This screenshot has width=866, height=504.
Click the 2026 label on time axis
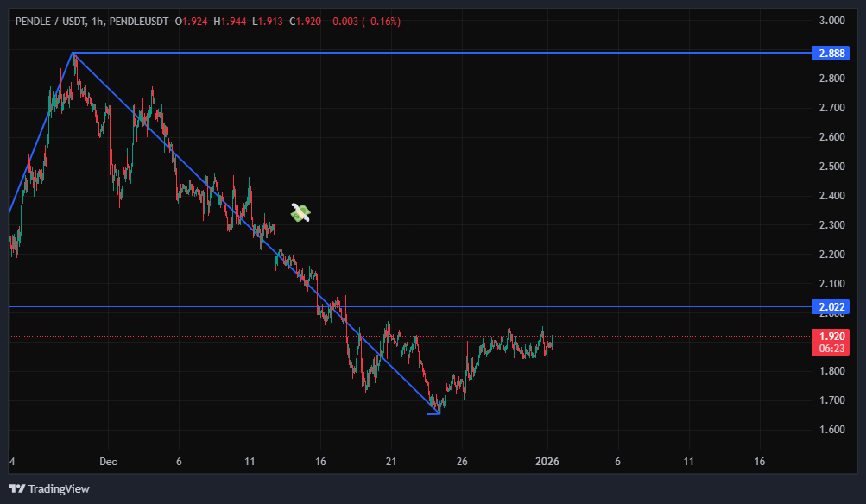(547, 461)
